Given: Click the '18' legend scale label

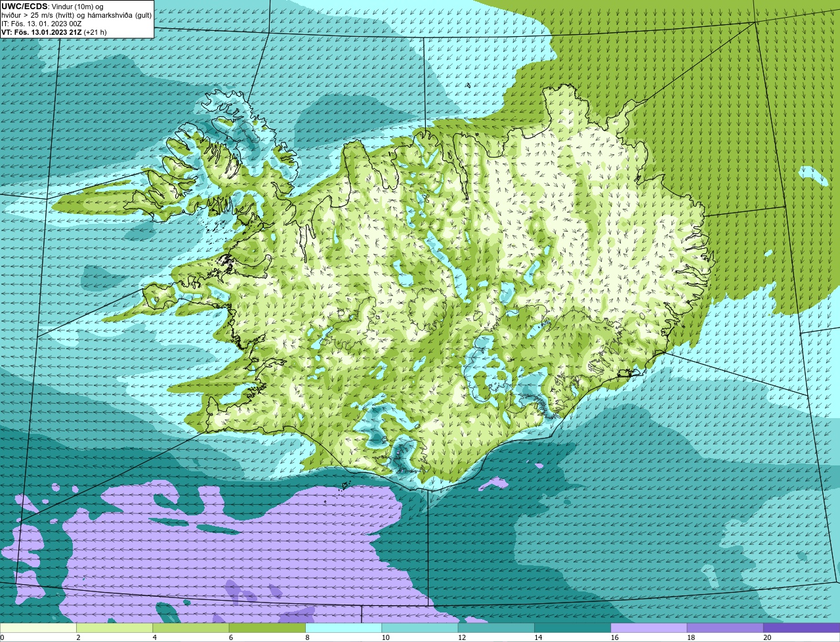Looking at the screenshot, I should click(x=690, y=637).
